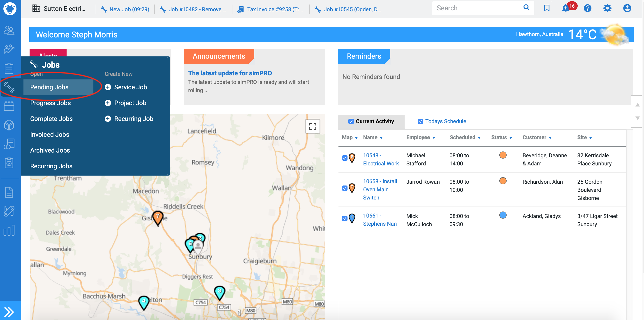
Task: Uncheck map checkbox for job 10548
Action: coord(345,158)
